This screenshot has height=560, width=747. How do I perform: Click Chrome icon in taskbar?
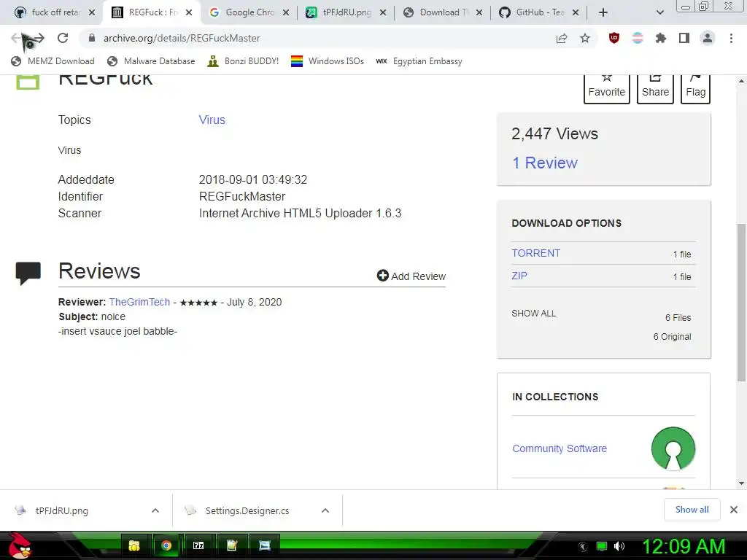166,545
